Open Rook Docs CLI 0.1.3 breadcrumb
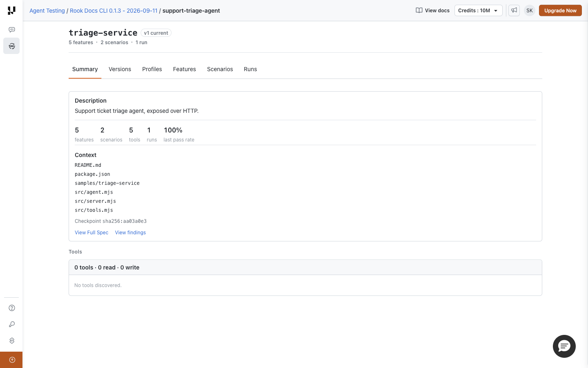588x368 pixels. pyautogui.click(x=114, y=11)
